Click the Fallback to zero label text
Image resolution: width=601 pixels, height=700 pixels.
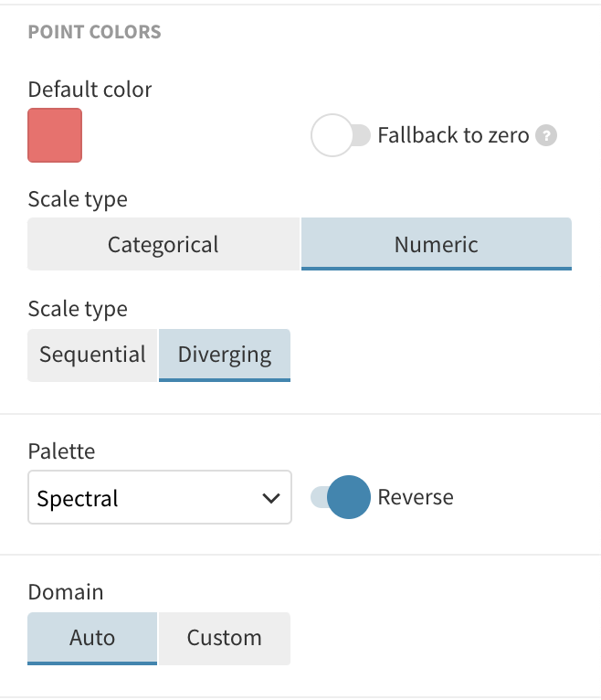(x=453, y=135)
